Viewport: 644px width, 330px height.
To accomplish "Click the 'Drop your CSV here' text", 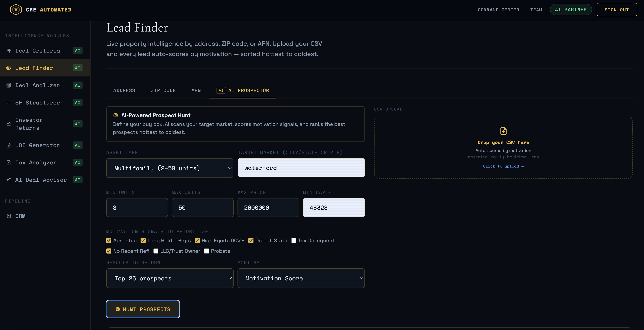I will coord(503,142).
